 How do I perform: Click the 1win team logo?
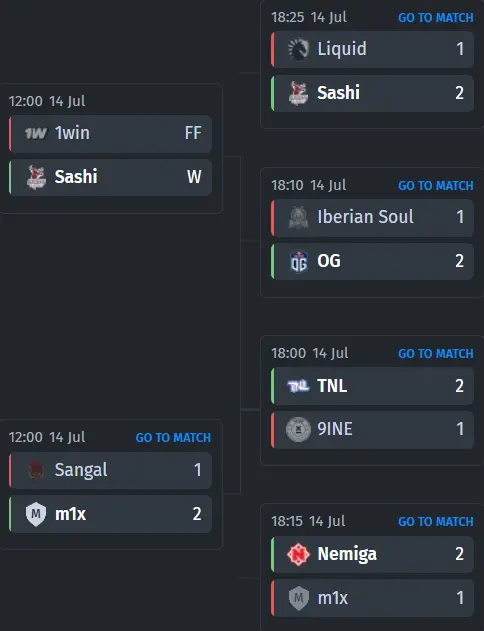36,133
